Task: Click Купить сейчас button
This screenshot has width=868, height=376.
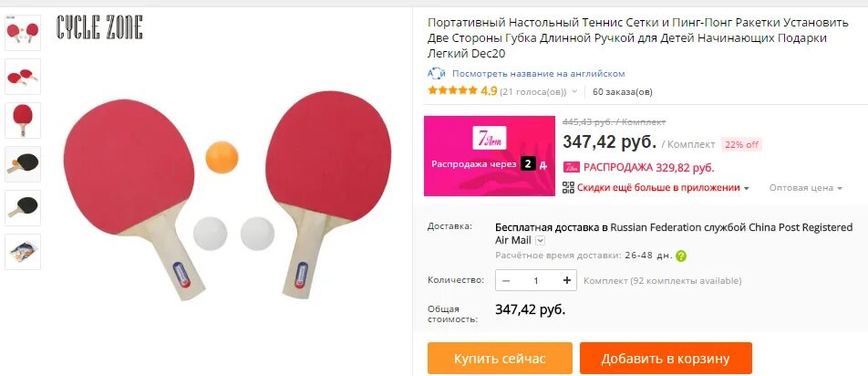Action: coord(500,359)
